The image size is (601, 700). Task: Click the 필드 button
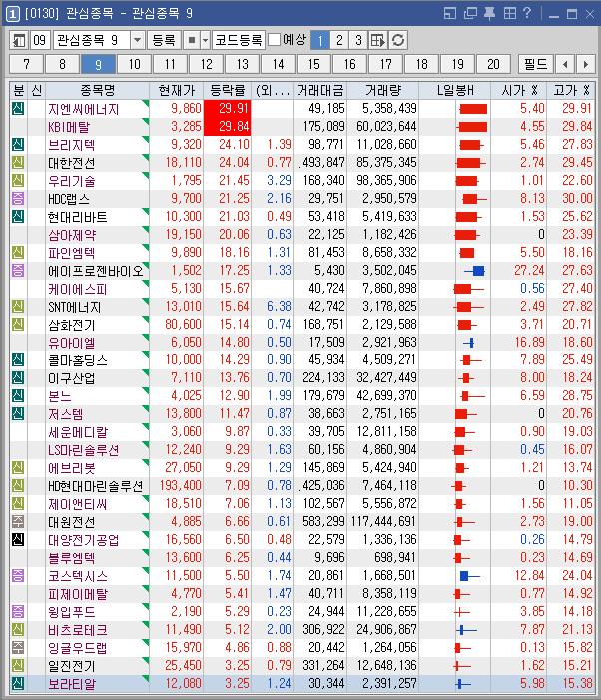pyautogui.click(x=536, y=64)
